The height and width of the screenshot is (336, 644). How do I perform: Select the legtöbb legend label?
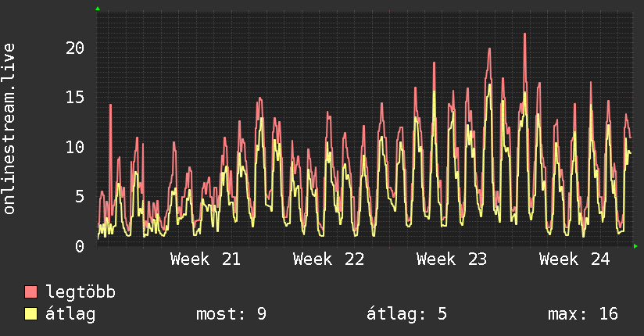[80, 291]
